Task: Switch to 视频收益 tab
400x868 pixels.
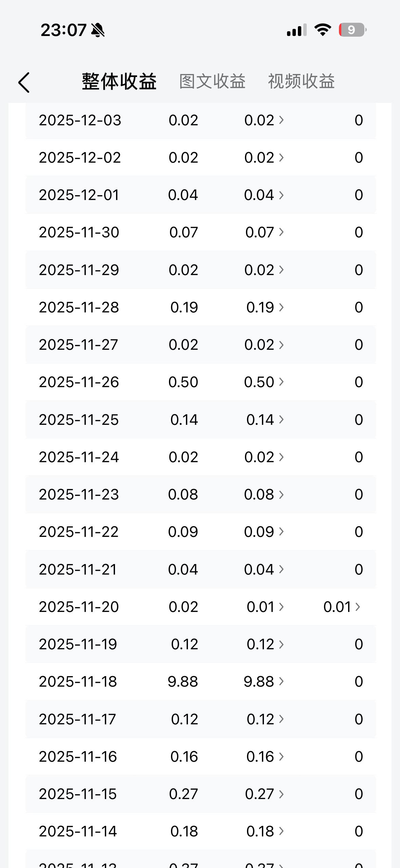Action: click(x=301, y=82)
